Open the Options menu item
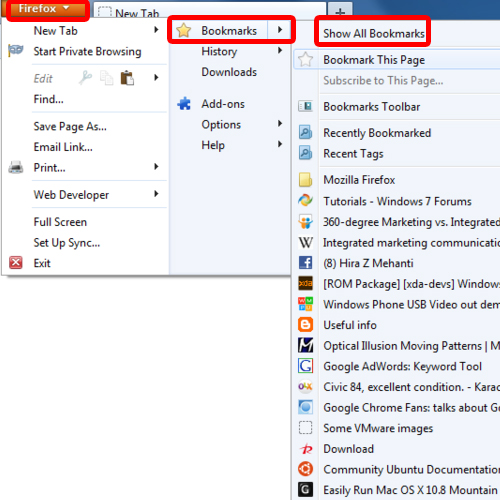The image size is (500, 500). click(x=221, y=125)
